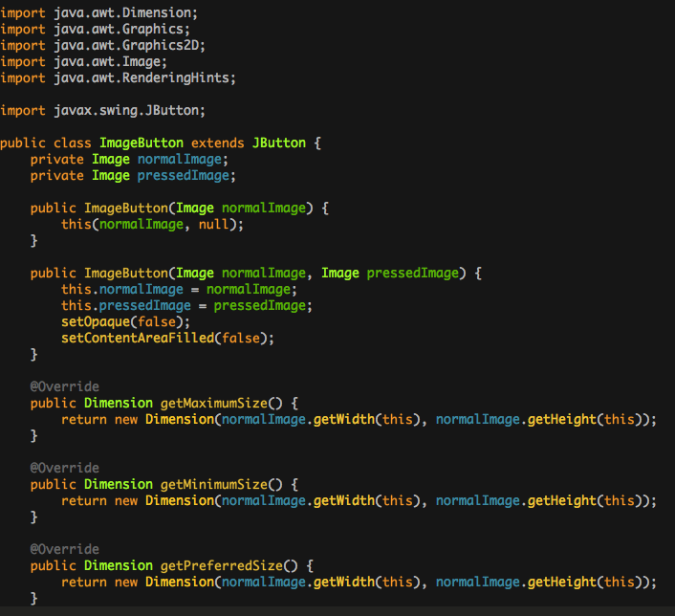Click the 'extends' keyword in class declaration
Screen dimensions: 675x616
217,143
